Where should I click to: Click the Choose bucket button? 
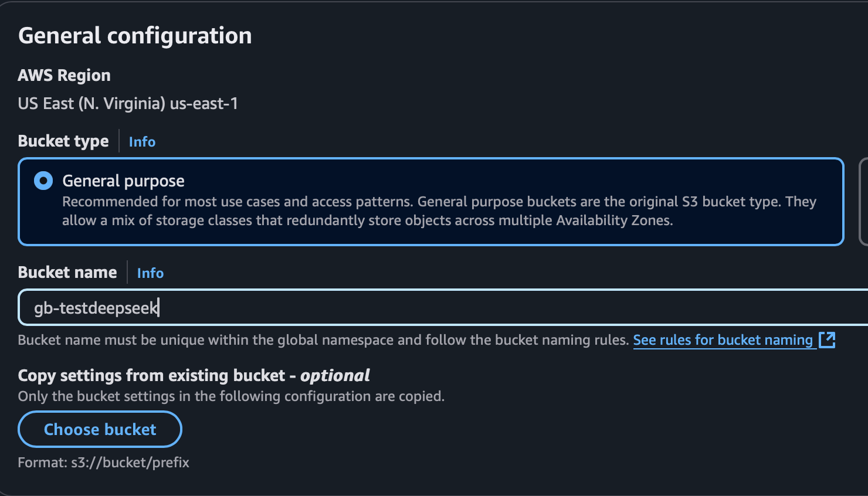(x=100, y=429)
